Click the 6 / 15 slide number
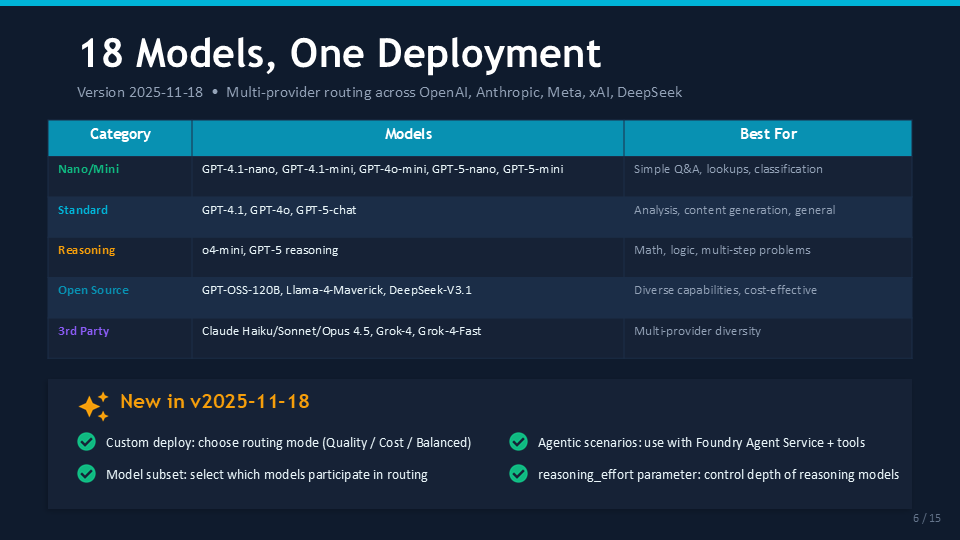The width and height of the screenshot is (960, 540). tap(926, 518)
